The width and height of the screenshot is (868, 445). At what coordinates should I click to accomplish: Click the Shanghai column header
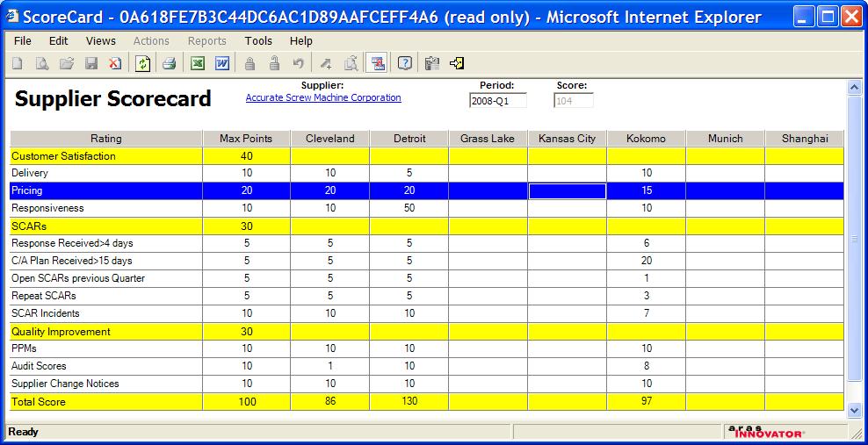805,139
